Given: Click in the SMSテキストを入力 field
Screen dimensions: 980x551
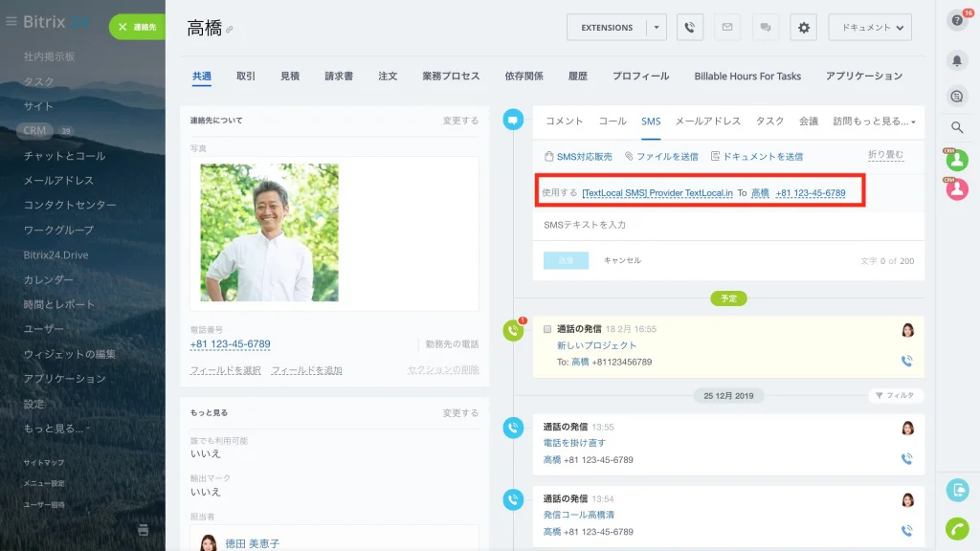Looking at the screenshot, I should coord(728,225).
